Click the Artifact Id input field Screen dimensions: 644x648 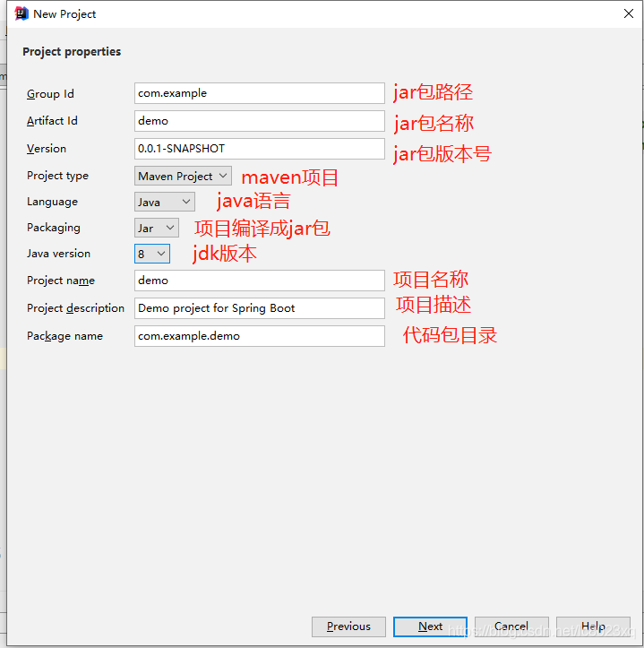[x=260, y=121]
